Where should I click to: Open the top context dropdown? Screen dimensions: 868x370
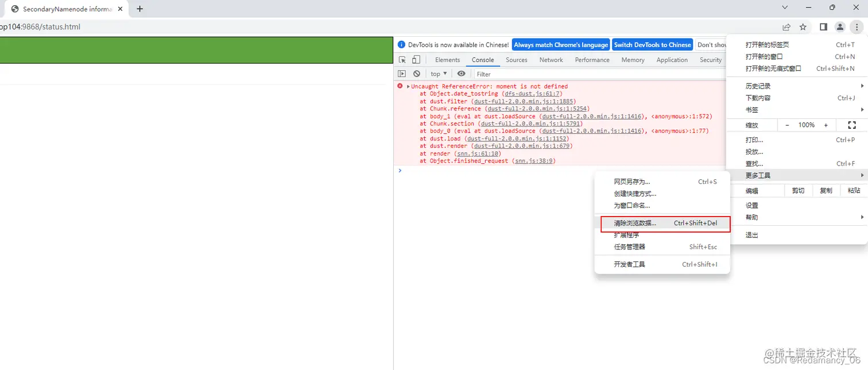coord(439,74)
